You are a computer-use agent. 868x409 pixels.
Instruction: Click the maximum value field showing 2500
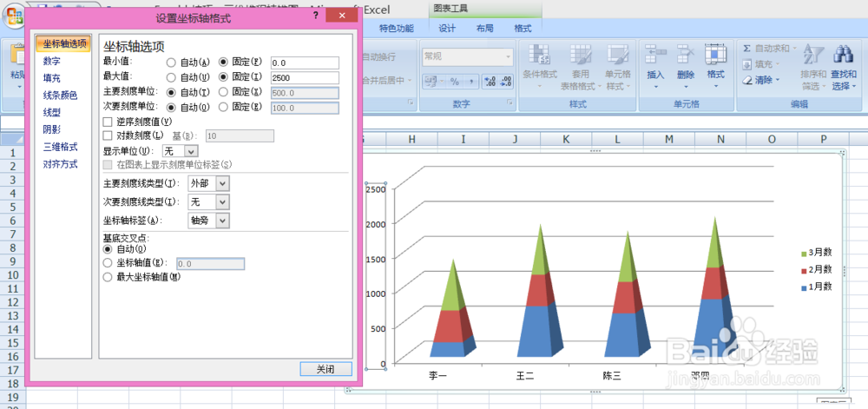point(305,77)
